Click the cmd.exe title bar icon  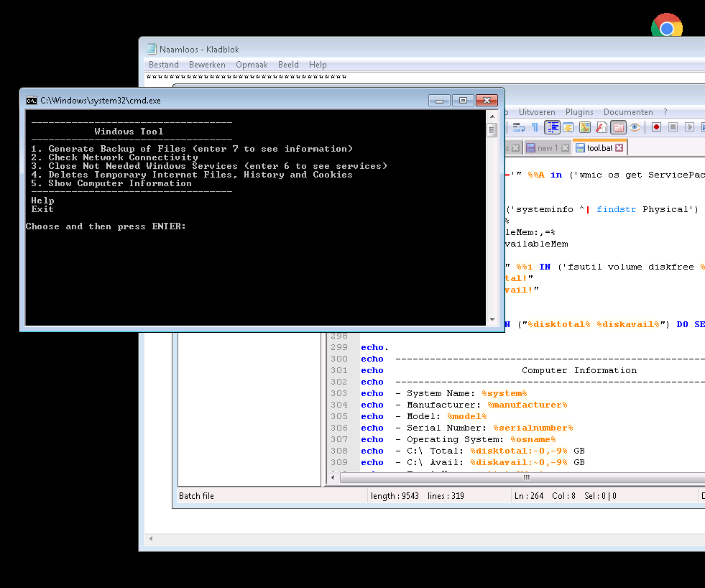click(x=31, y=101)
